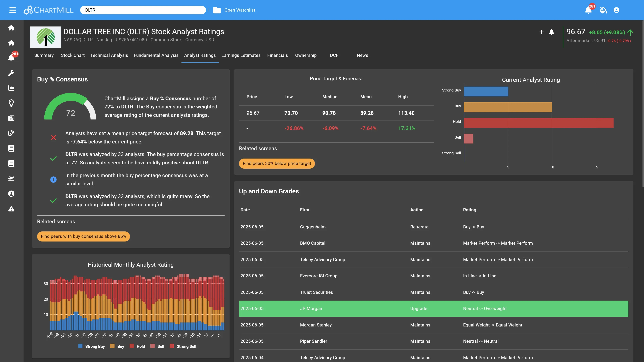Select the highlighted JP Morgan Upgrade row
Viewport: 644px width, 362px height.
[434, 309]
